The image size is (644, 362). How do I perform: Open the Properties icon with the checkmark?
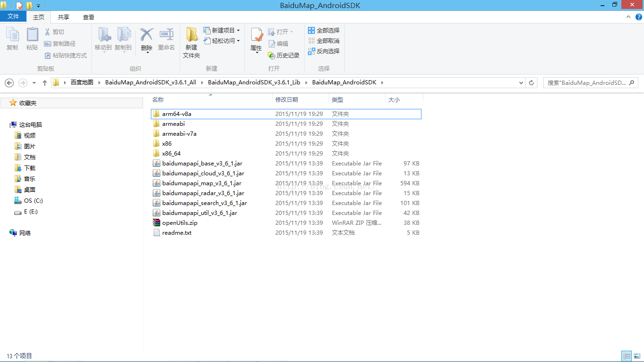click(x=256, y=35)
